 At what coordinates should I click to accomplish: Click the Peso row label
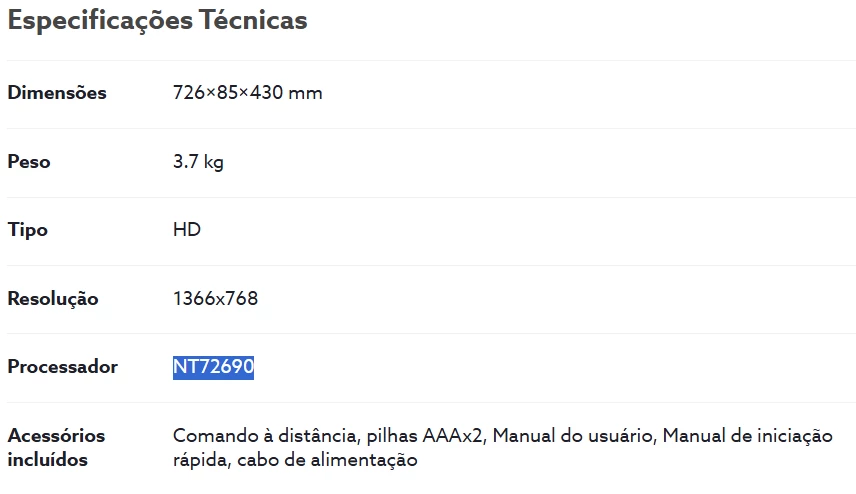pyautogui.click(x=29, y=162)
